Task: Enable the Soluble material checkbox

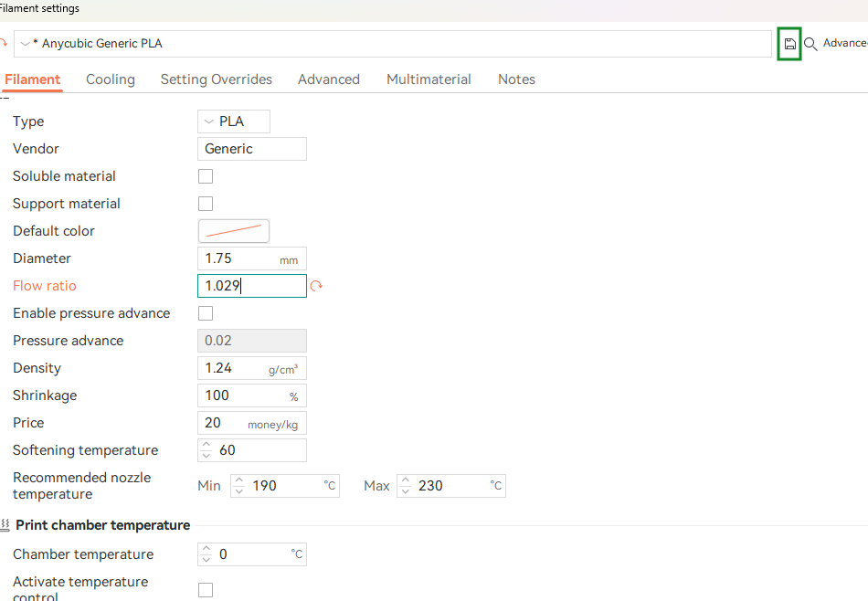Action: (206, 176)
